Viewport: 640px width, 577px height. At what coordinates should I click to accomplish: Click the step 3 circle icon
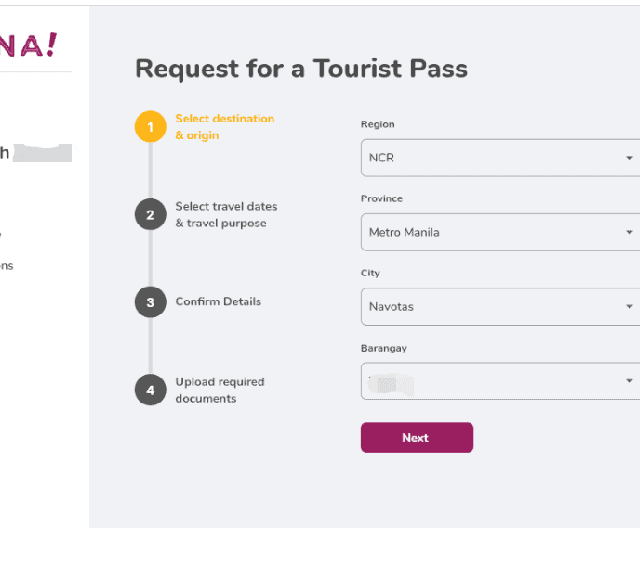tap(150, 302)
